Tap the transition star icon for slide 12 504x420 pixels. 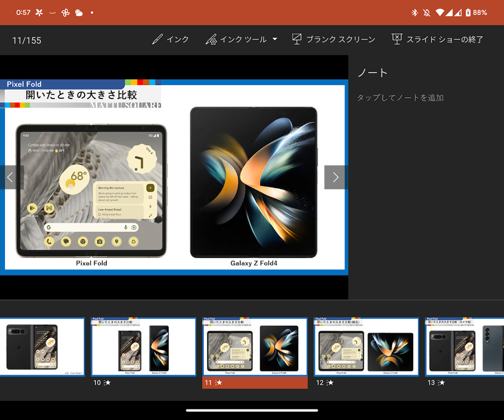click(x=330, y=383)
